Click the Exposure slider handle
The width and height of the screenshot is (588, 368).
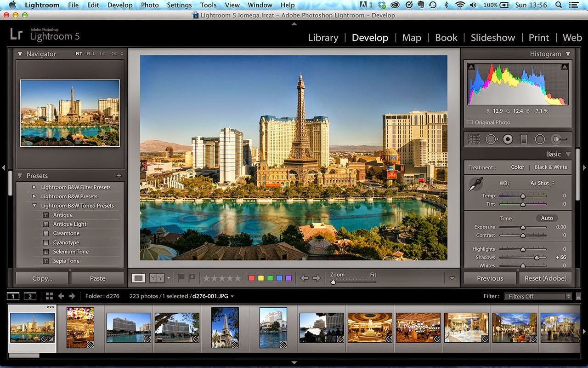tap(523, 227)
